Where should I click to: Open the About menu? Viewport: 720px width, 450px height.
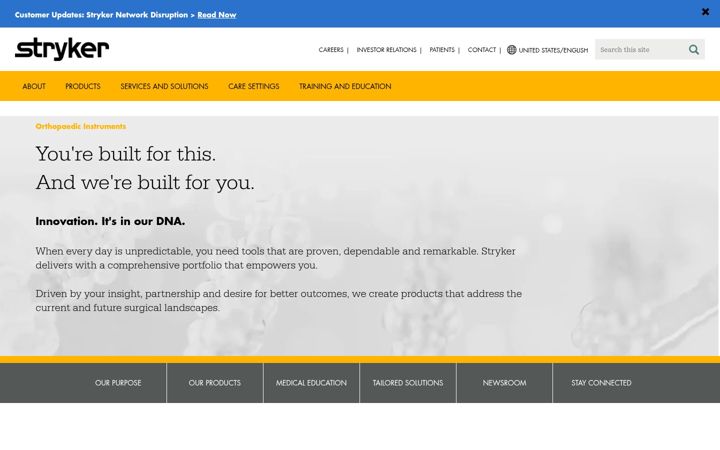[x=34, y=86]
